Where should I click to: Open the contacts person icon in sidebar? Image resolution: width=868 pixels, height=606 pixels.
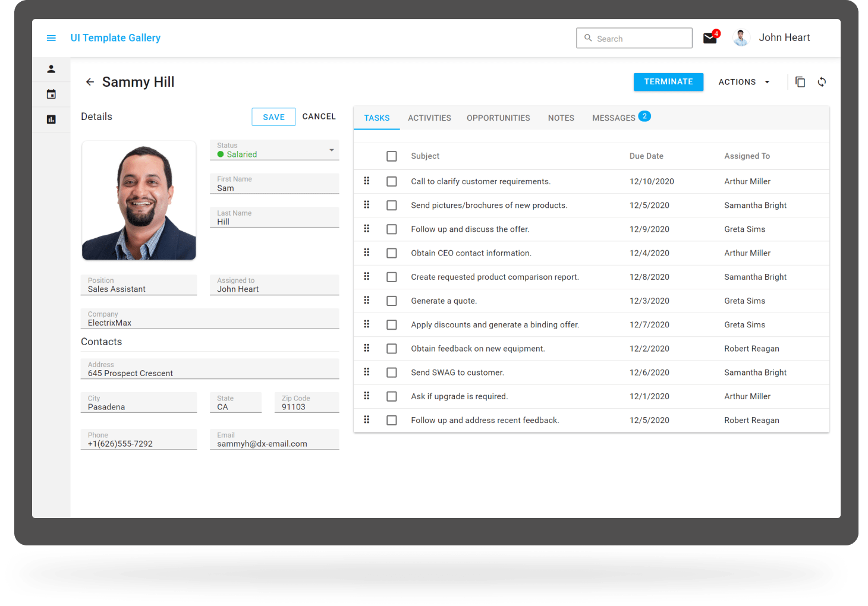(x=51, y=69)
